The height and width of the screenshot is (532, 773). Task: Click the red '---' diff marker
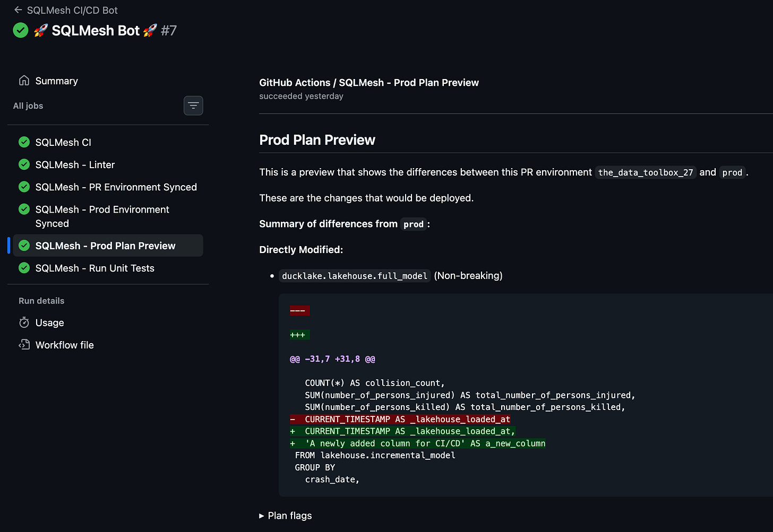[x=299, y=311]
